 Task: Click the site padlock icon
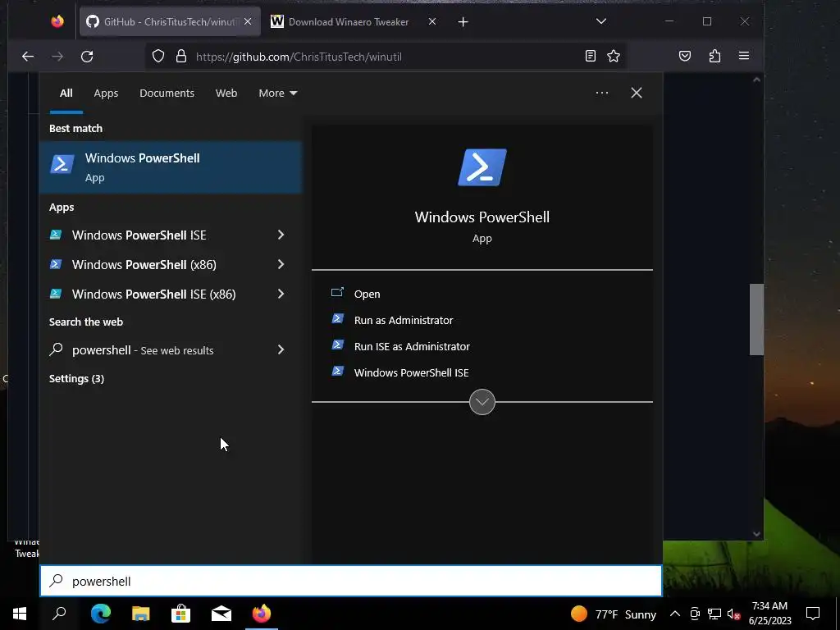(181, 57)
